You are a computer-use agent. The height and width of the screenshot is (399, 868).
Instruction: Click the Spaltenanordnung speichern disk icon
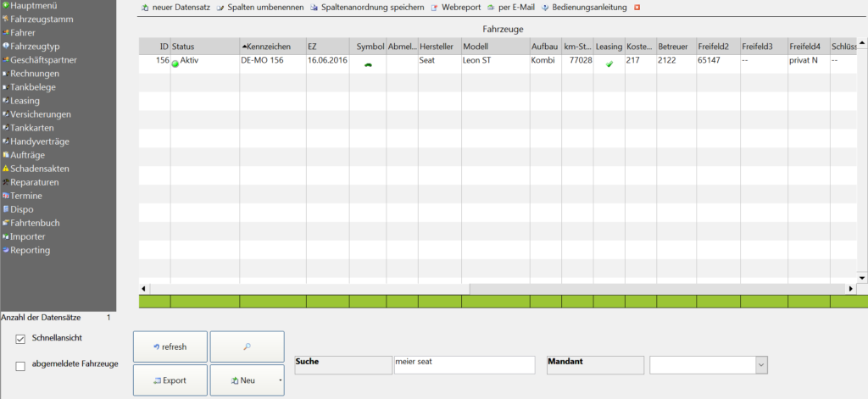coord(314,8)
